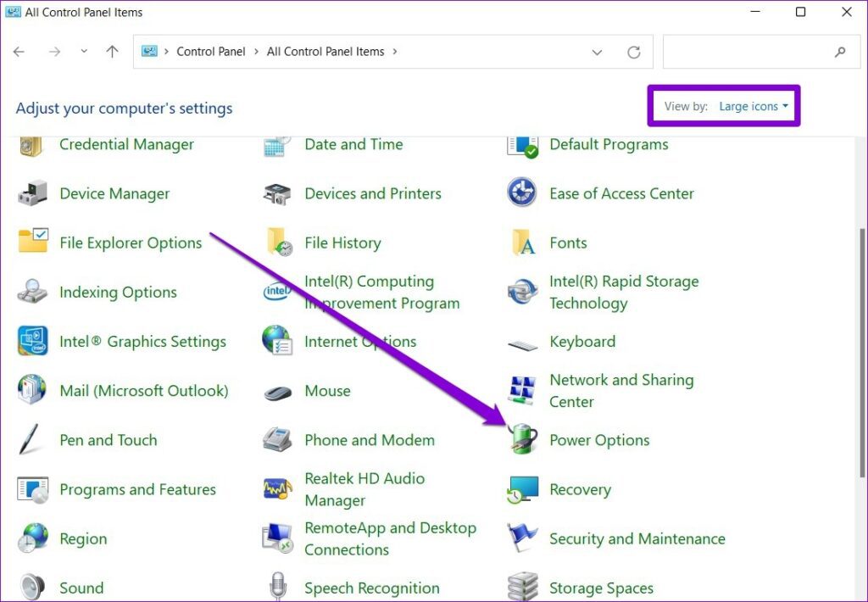Open Date and Time settings
This screenshot has width=868, height=602.
[353, 144]
